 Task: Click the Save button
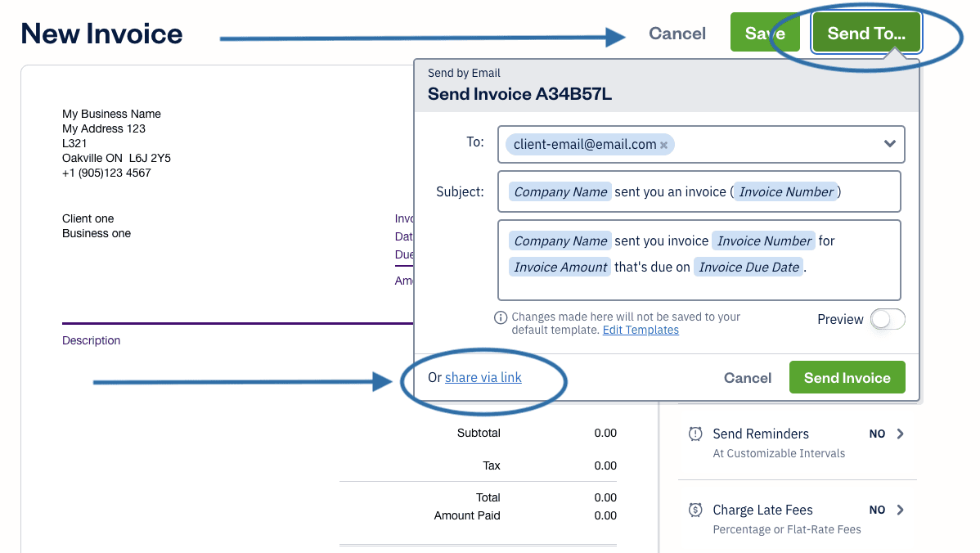click(765, 34)
